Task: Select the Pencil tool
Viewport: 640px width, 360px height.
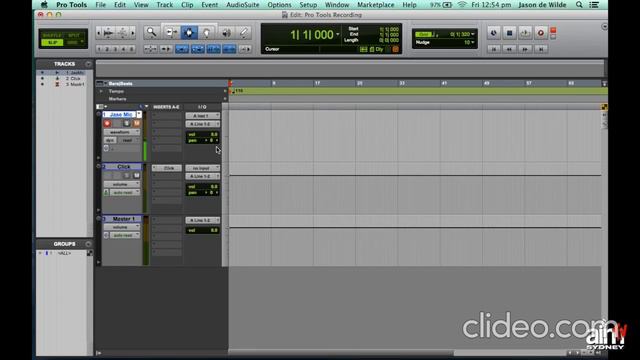Action: tap(244, 33)
